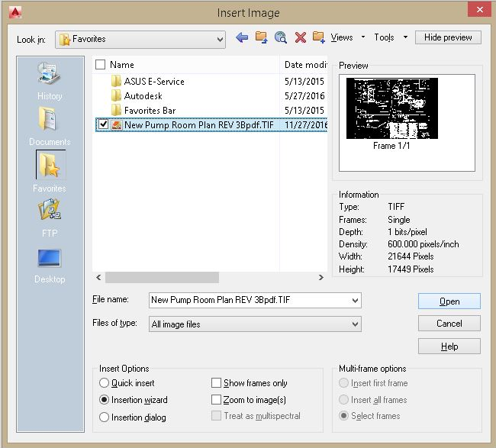
Task: Click the 11/27/2016 date cell
Action: (305, 125)
